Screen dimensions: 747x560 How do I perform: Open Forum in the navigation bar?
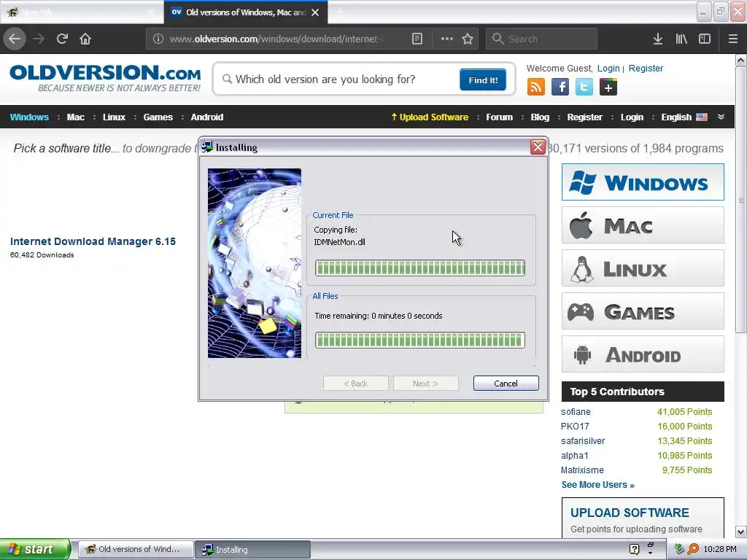click(499, 117)
